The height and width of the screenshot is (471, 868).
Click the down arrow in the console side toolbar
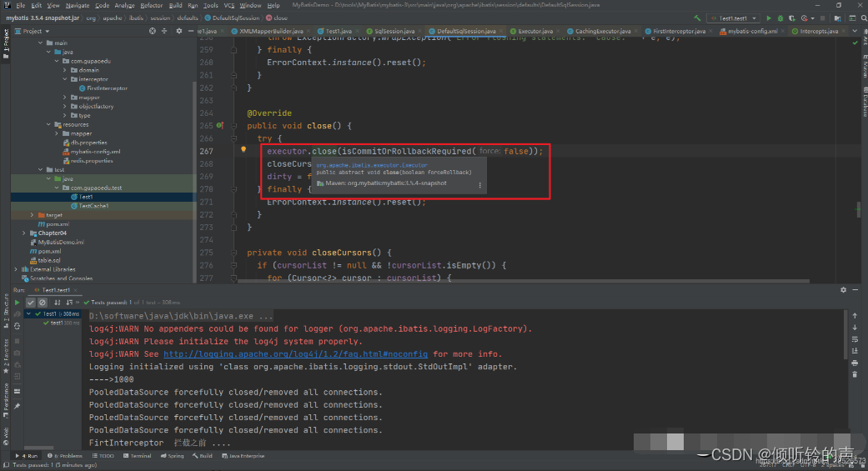[855, 328]
